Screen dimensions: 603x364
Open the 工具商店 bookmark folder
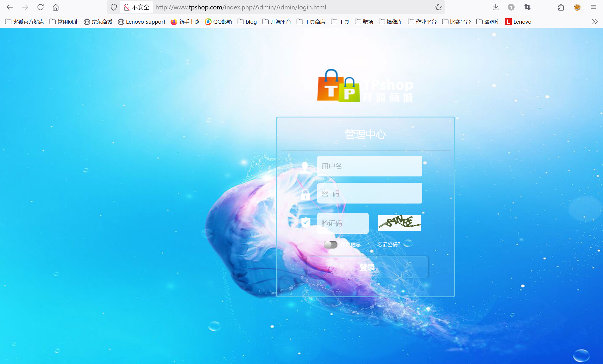click(311, 22)
